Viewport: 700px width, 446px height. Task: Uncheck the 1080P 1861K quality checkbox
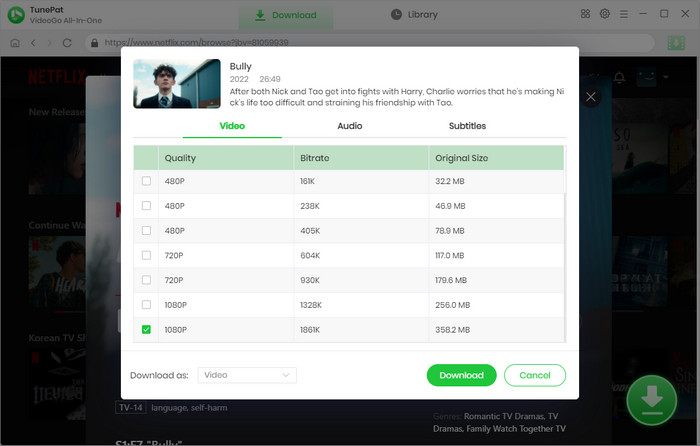pos(146,329)
